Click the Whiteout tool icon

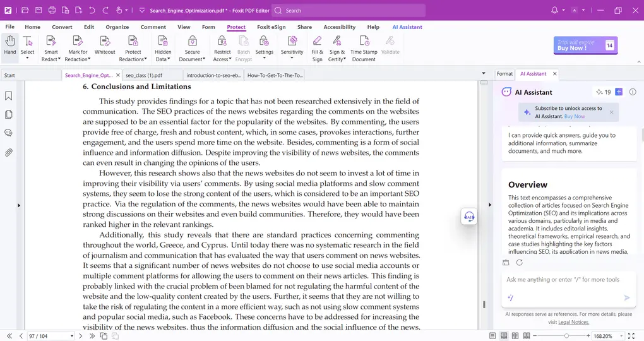coord(105,41)
